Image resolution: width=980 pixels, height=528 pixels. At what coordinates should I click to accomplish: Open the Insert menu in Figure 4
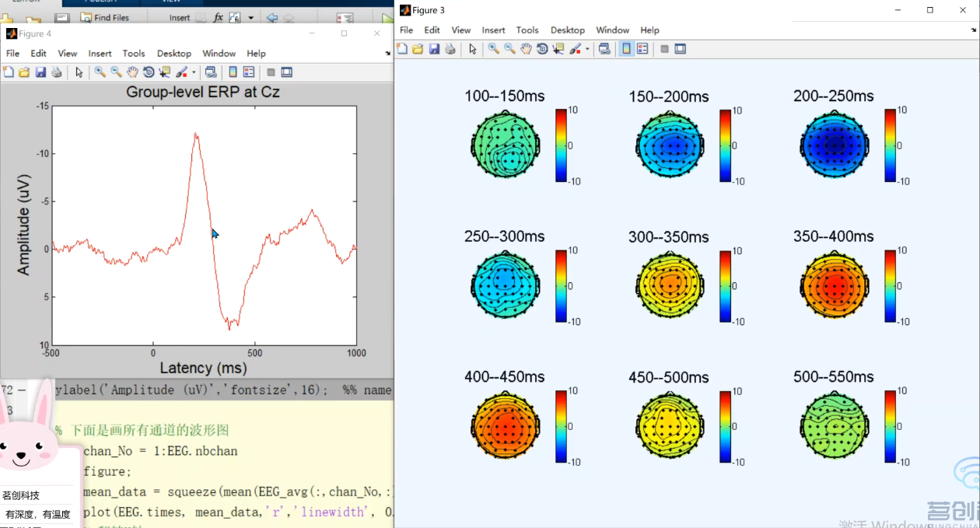coord(100,54)
